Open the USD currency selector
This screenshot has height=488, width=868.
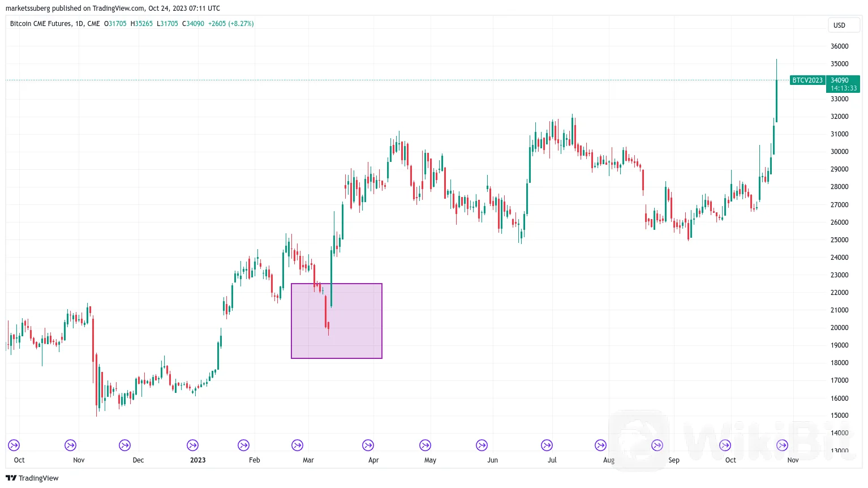pyautogui.click(x=844, y=25)
